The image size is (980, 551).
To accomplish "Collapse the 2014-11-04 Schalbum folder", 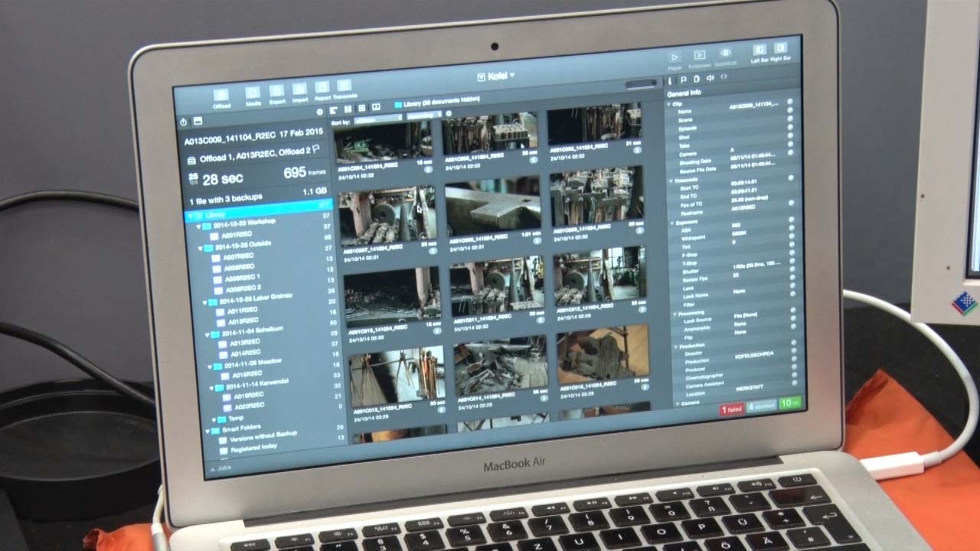I will [207, 334].
